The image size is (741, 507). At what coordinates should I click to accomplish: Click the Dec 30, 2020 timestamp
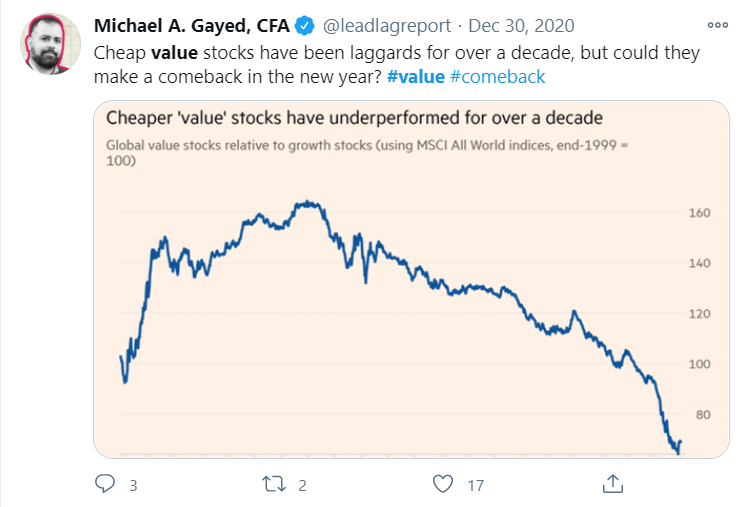521,26
